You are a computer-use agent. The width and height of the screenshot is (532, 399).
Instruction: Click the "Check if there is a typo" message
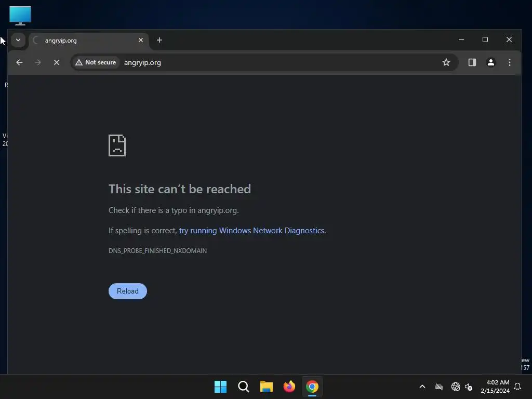coord(174,210)
